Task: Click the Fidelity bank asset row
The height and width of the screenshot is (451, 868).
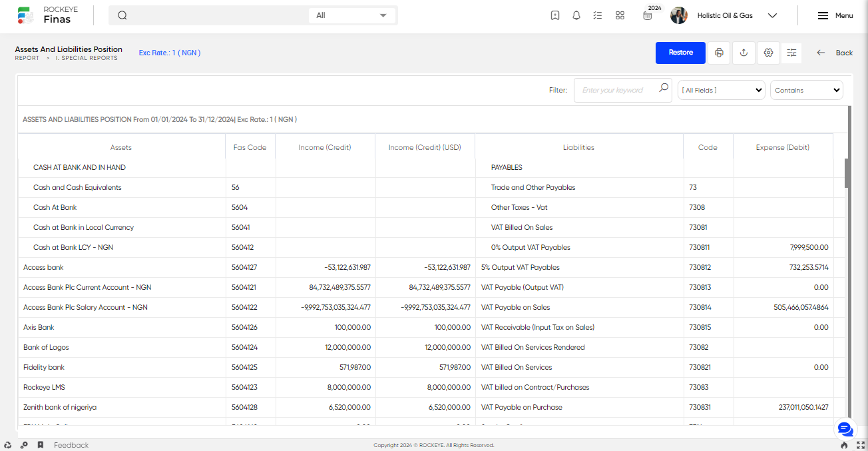Action: click(44, 368)
